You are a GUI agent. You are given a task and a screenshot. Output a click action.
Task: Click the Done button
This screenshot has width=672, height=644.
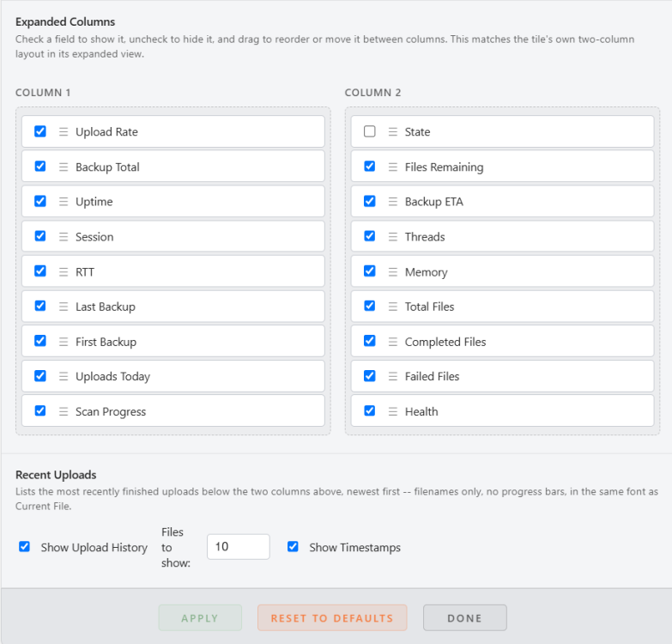tap(465, 618)
